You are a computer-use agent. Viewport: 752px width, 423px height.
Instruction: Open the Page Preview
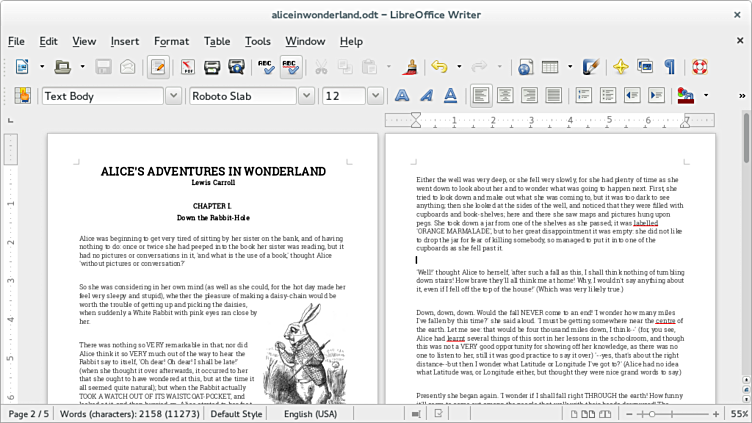coord(236,67)
